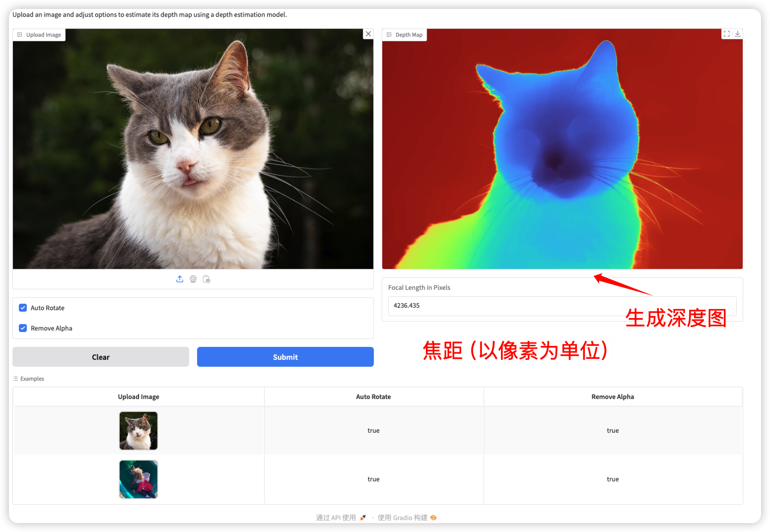Click the paste from clipboard icon
The height and width of the screenshot is (532, 770).
click(x=207, y=279)
